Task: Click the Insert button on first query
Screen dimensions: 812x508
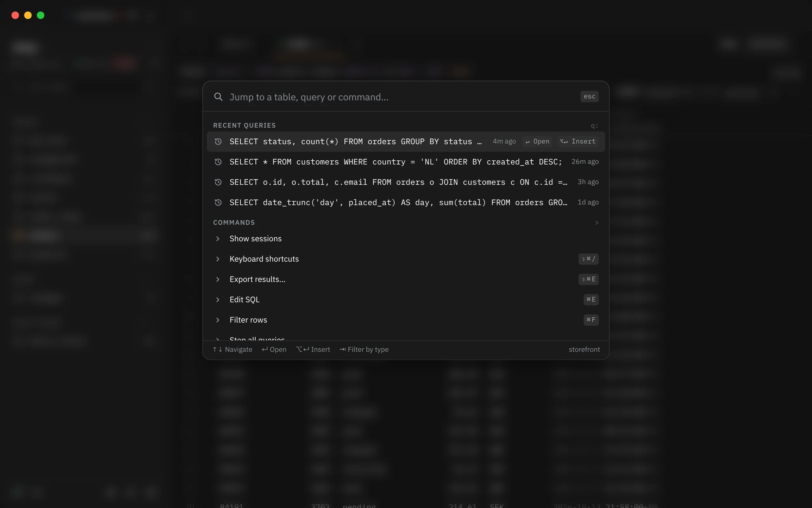Action: click(578, 142)
